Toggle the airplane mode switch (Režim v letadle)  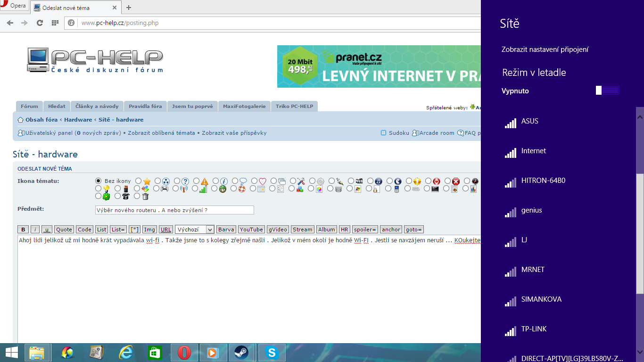coord(607,90)
